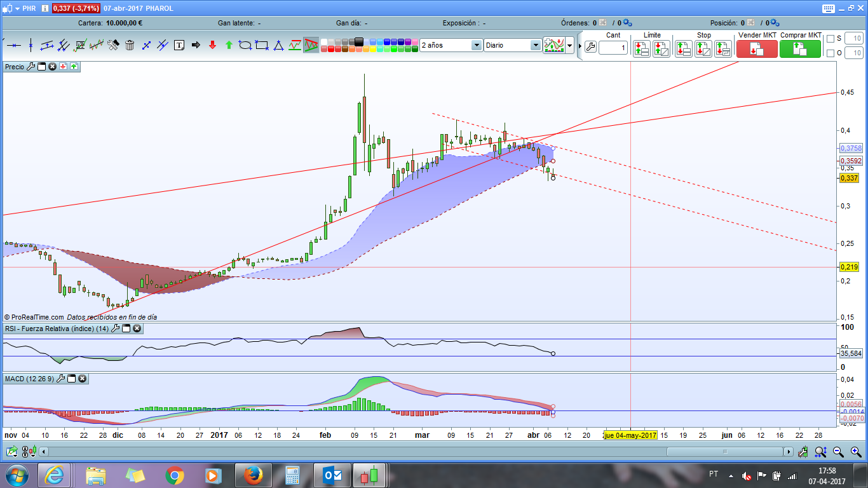The height and width of the screenshot is (488, 868).
Task: Pick the black color swatch
Action: coord(359,42)
